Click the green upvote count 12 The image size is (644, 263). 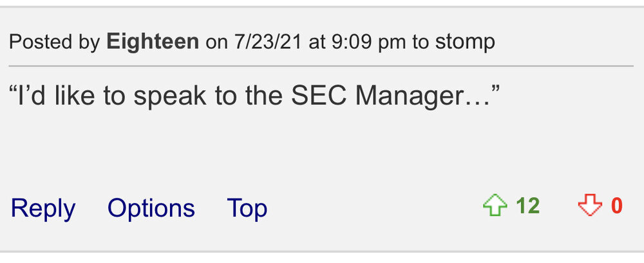pos(527,206)
